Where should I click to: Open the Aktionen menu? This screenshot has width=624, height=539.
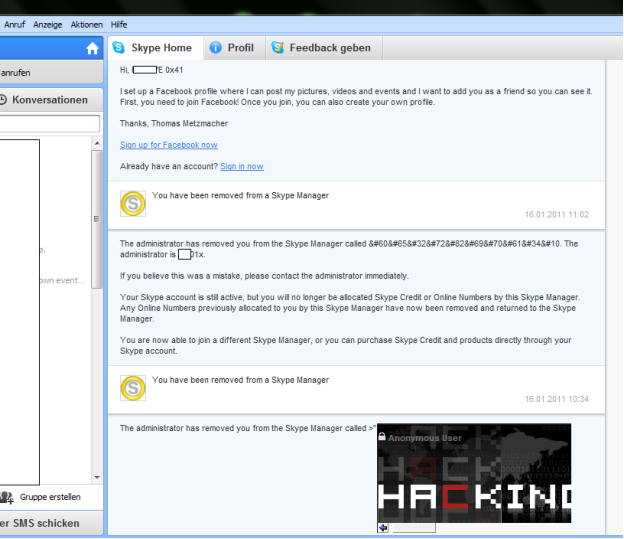86,25
